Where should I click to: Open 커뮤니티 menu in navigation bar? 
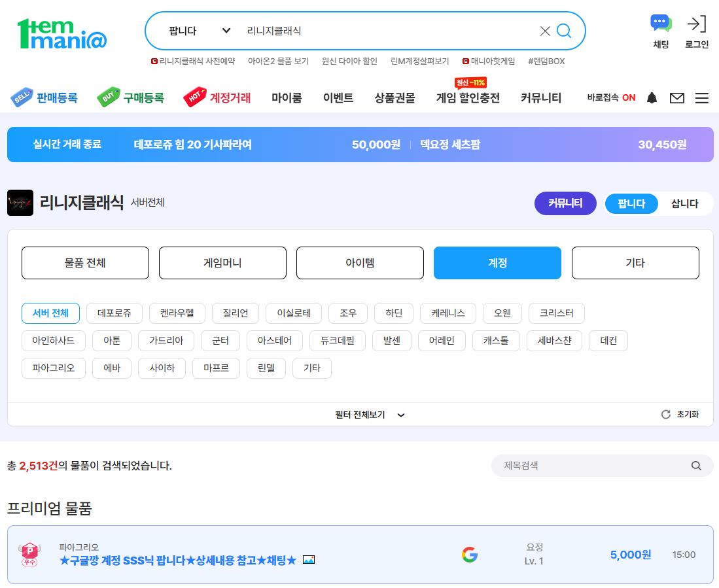540,97
